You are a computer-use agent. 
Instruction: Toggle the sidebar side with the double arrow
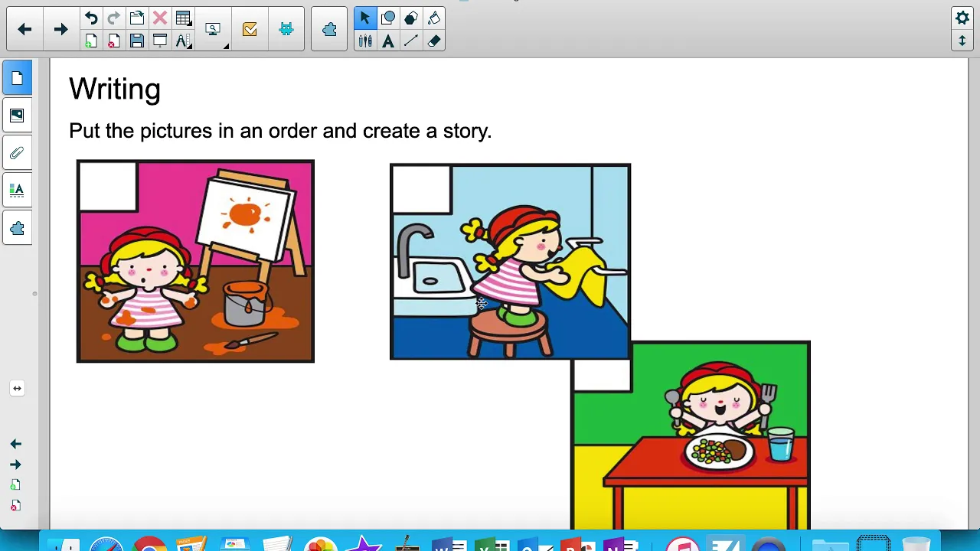pyautogui.click(x=17, y=388)
